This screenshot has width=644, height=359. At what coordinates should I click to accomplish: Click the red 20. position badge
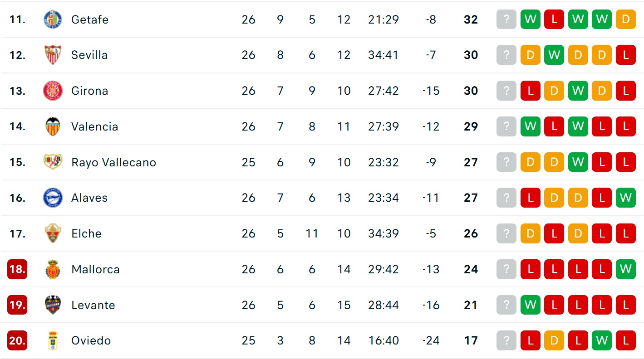click(x=17, y=340)
